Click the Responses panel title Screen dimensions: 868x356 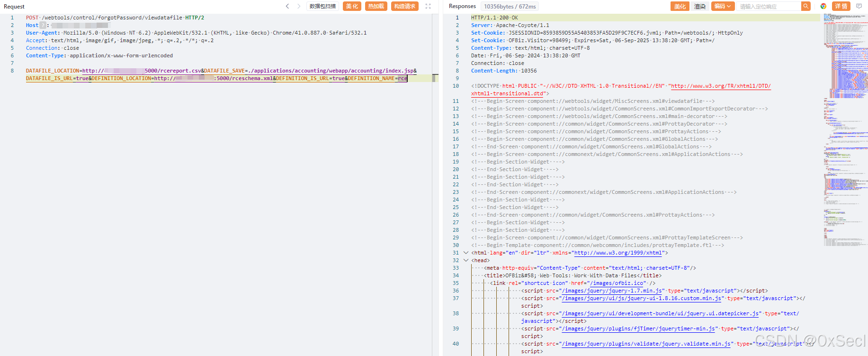(462, 6)
